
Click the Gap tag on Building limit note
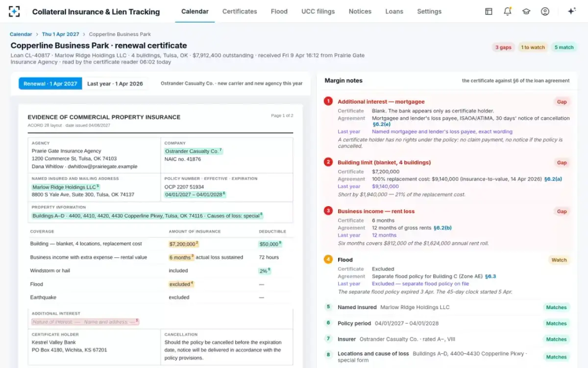coord(562,162)
